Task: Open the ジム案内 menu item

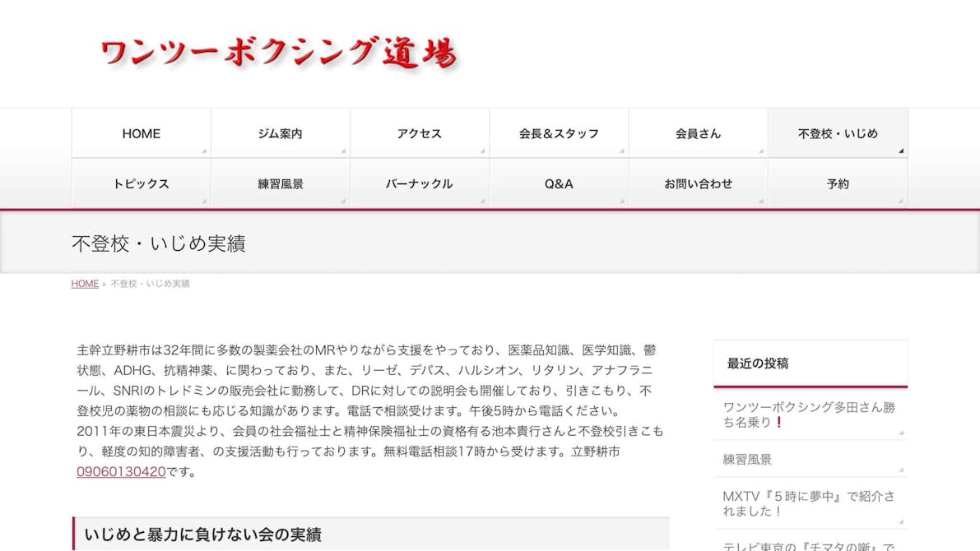Action: coord(281,133)
